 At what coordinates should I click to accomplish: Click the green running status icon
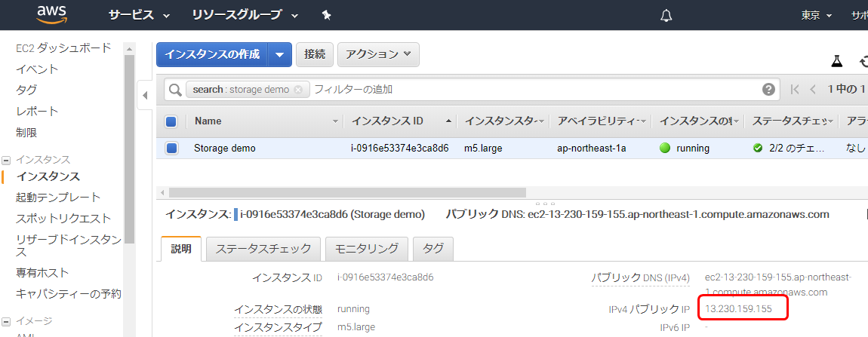click(665, 149)
